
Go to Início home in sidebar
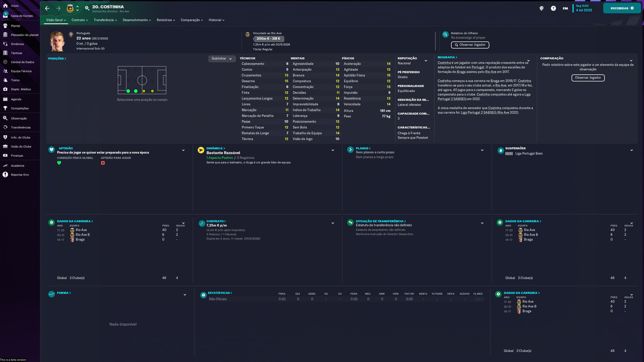coord(15,6)
